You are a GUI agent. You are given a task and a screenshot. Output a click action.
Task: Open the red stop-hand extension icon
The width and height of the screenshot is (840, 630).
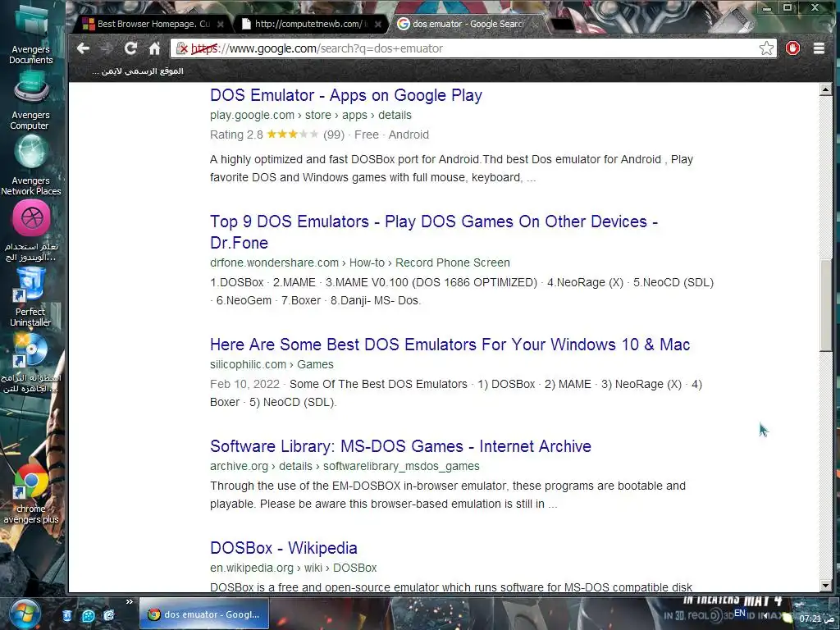793,48
